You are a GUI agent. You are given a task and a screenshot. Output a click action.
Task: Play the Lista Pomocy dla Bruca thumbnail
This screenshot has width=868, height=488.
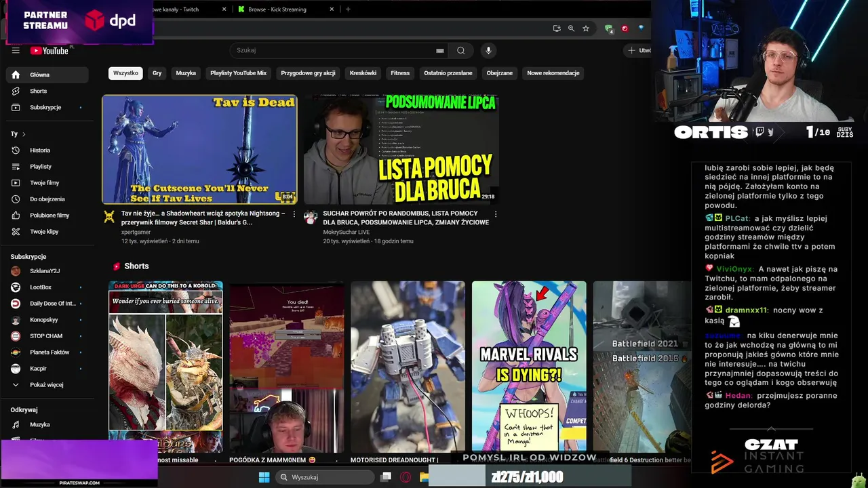[401, 150]
